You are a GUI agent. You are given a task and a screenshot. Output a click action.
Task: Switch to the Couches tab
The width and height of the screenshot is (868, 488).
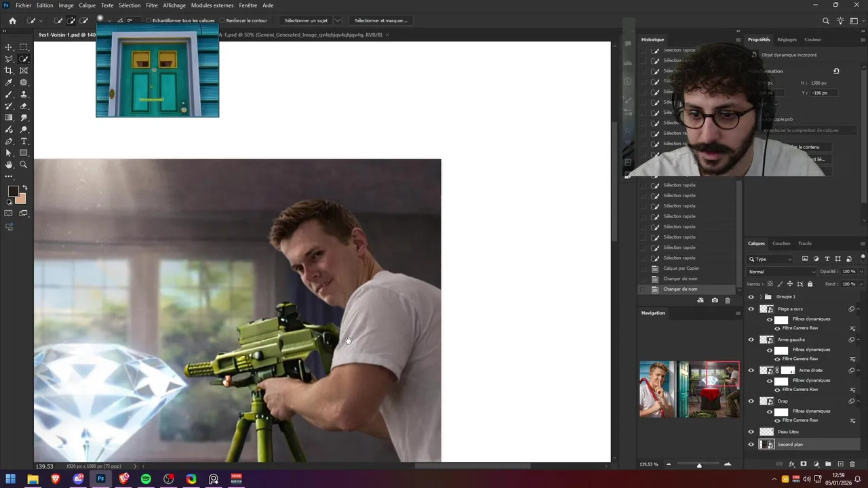(781, 243)
